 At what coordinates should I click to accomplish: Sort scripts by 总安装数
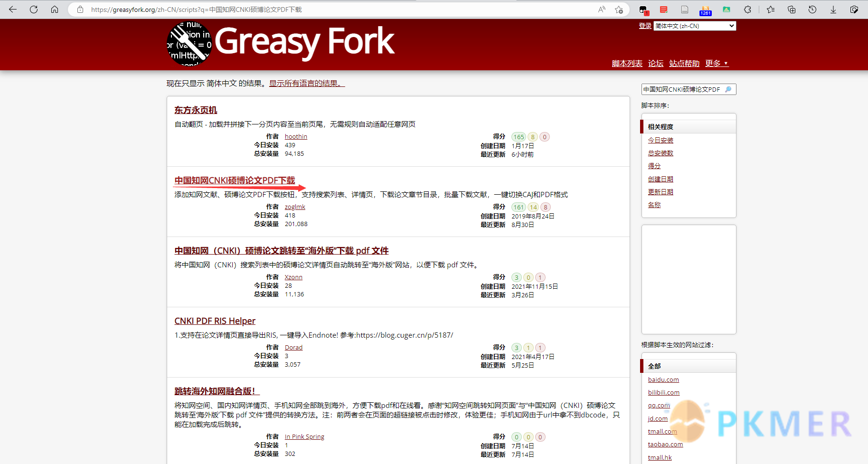click(x=660, y=153)
